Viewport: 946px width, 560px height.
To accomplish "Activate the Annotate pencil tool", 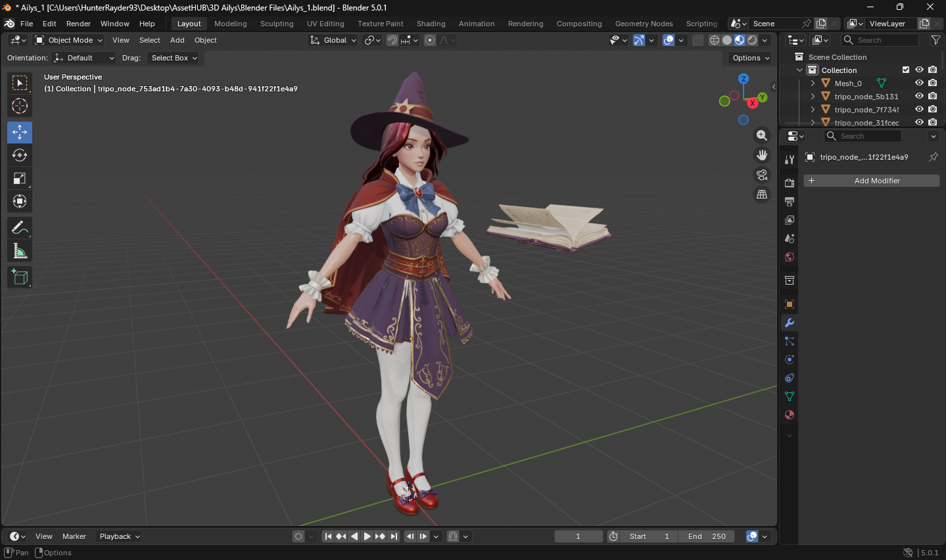I will 20,227.
